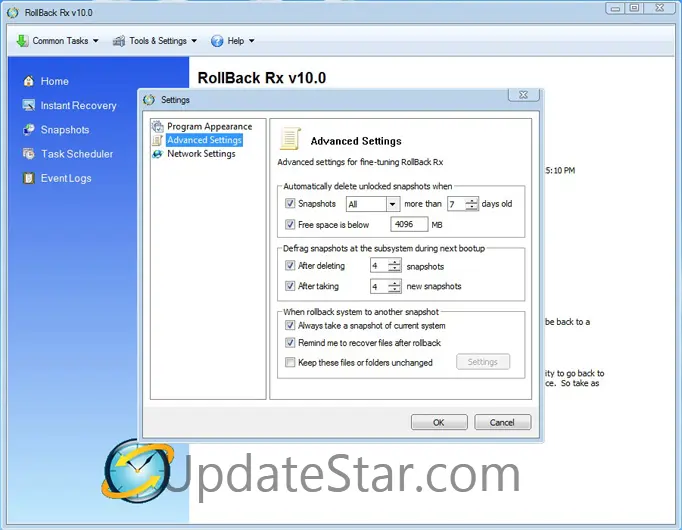Uncheck Free space is below checkbox
682x530 pixels.
pos(290,224)
